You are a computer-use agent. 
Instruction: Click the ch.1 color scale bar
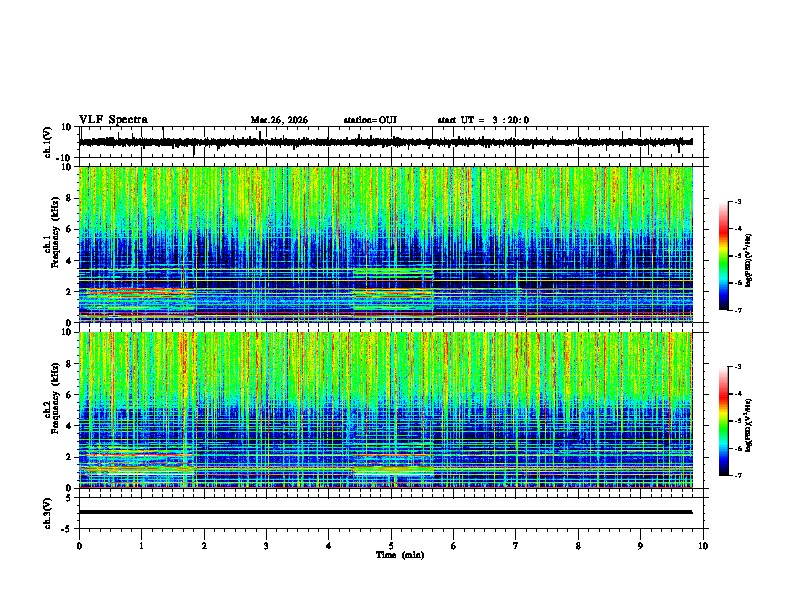723,256
